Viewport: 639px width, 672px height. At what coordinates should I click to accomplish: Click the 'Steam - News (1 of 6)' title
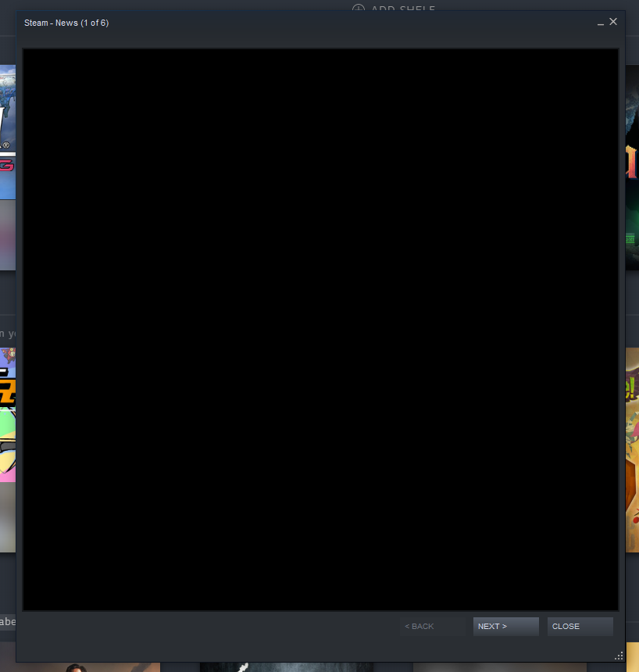tap(66, 23)
